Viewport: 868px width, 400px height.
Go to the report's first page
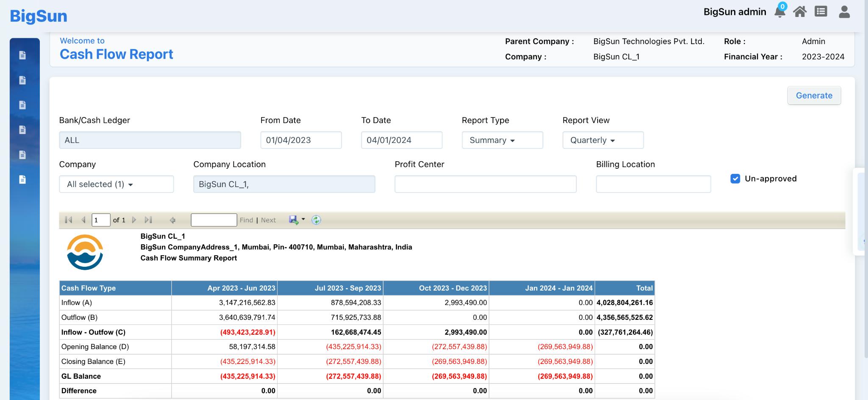pyautogui.click(x=68, y=220)
